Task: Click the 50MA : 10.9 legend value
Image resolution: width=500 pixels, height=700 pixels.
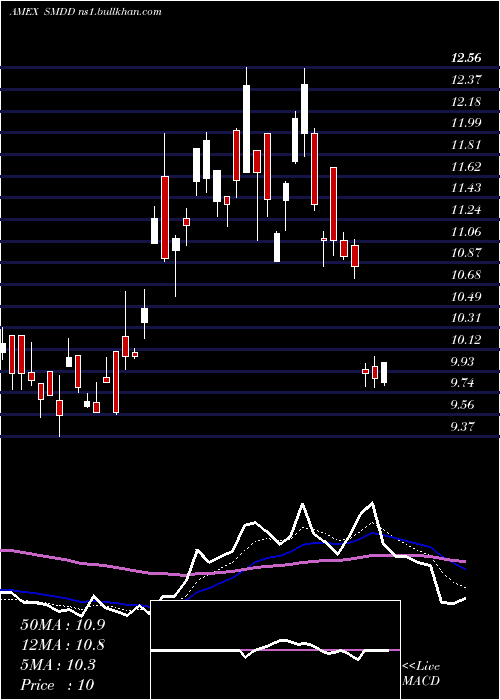Action: pyautogui.click(x=62, y=625)
